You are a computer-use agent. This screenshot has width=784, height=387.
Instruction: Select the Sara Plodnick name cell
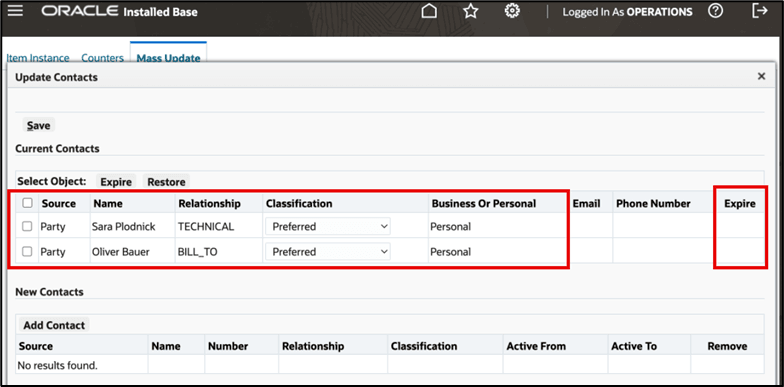point(124,226)
